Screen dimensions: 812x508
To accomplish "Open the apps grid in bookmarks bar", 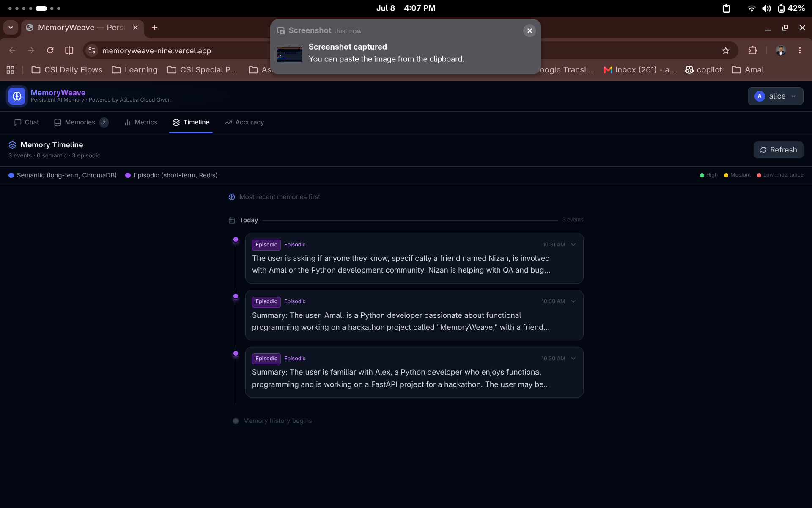I will click(11, 70).
